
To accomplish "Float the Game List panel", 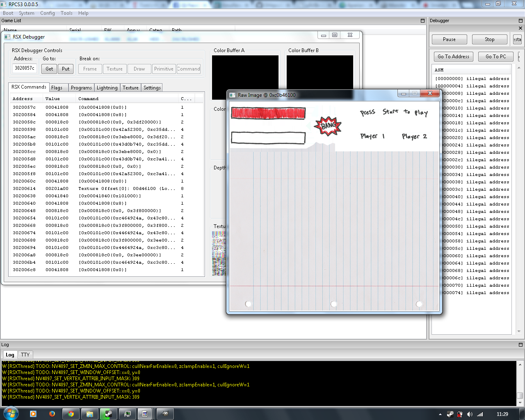I will point(422,21).
